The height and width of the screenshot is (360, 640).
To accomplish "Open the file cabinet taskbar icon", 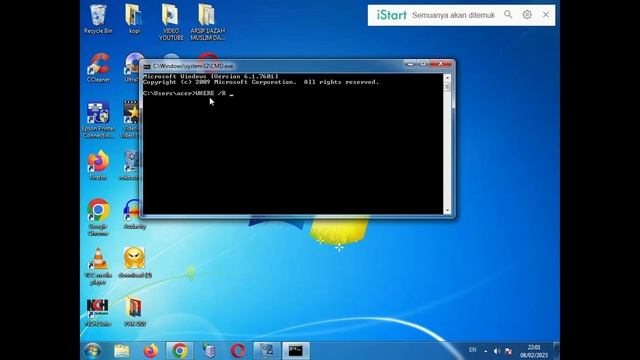I will (x=209, y=351).
